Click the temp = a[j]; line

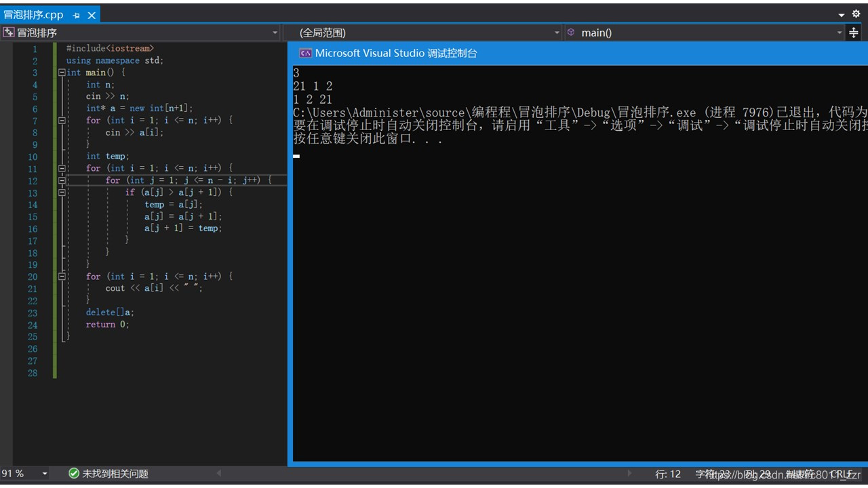click(x=174, y=204)
